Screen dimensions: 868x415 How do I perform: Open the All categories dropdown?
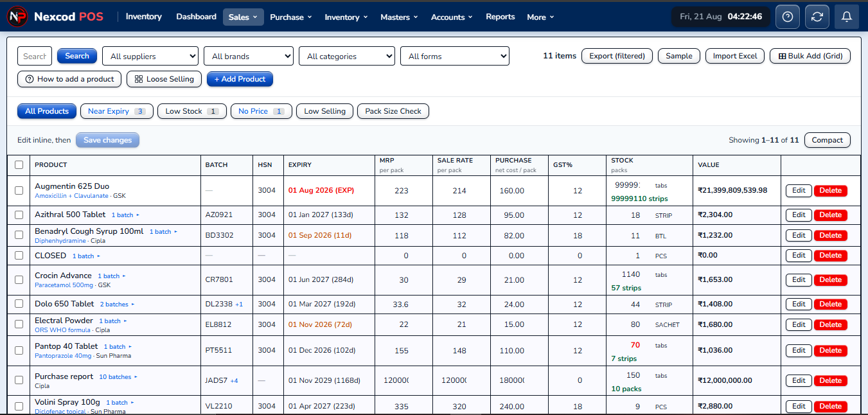(347, 56)
